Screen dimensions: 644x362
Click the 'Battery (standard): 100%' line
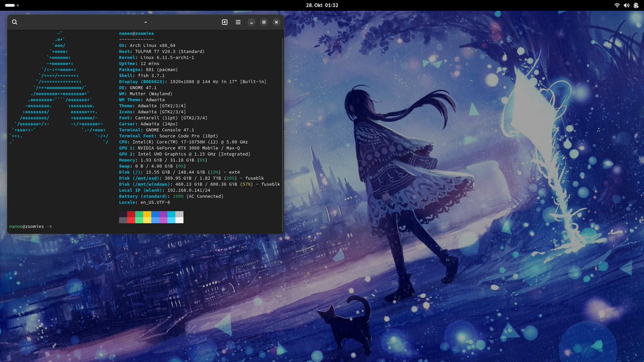coord(171,196)
